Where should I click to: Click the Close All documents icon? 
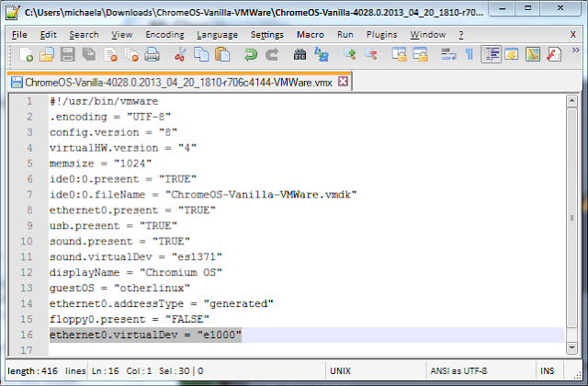coord(131,54)
